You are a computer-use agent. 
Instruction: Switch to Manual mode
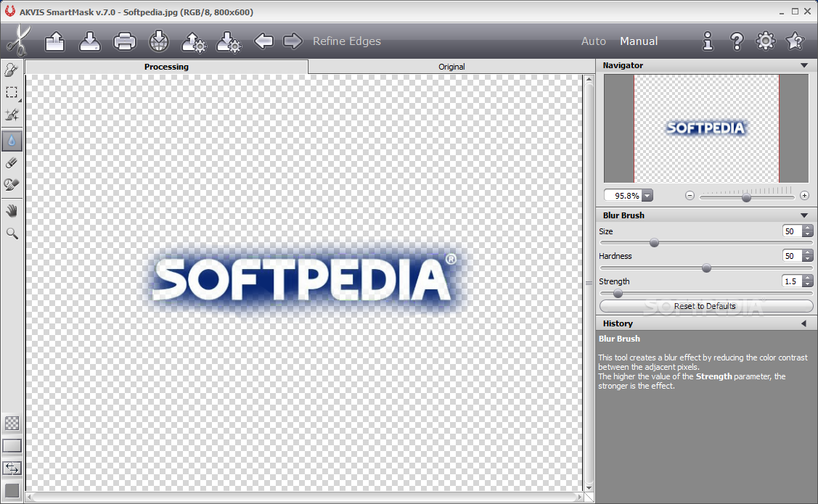click(x=639, y=41)
